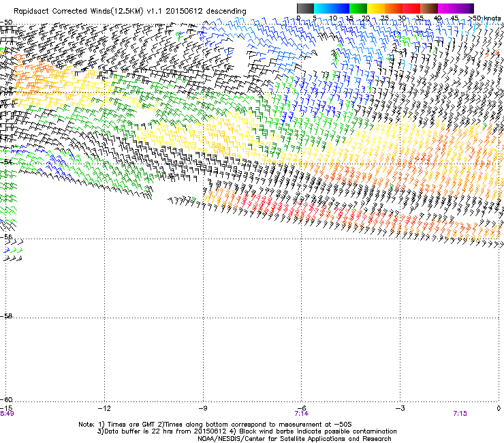Click the 'NOAA/NESDIS/Center for Satellite Applications' credit line
This screenshot has height=443, width=504.
pyautogui.click(x=294, y=439)
